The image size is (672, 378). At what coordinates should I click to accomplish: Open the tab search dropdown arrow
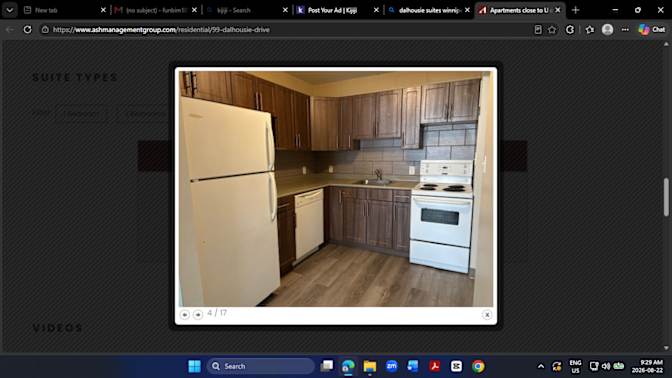point(9,10)
